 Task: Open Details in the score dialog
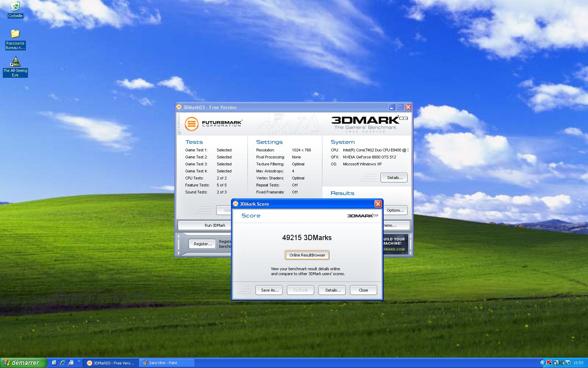click(x=332, y=290)
